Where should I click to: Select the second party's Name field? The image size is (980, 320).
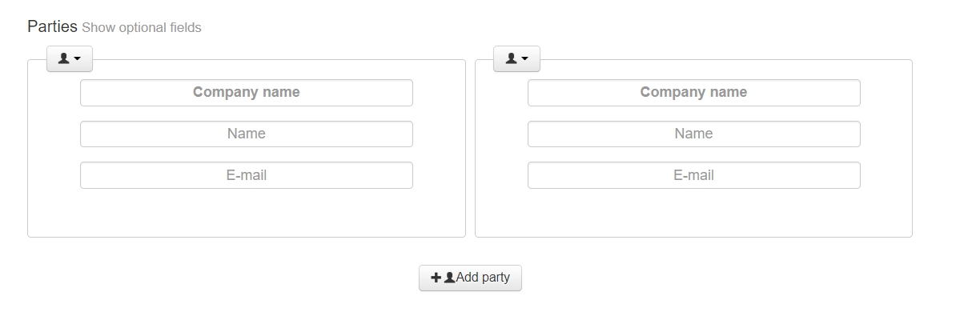693,134
